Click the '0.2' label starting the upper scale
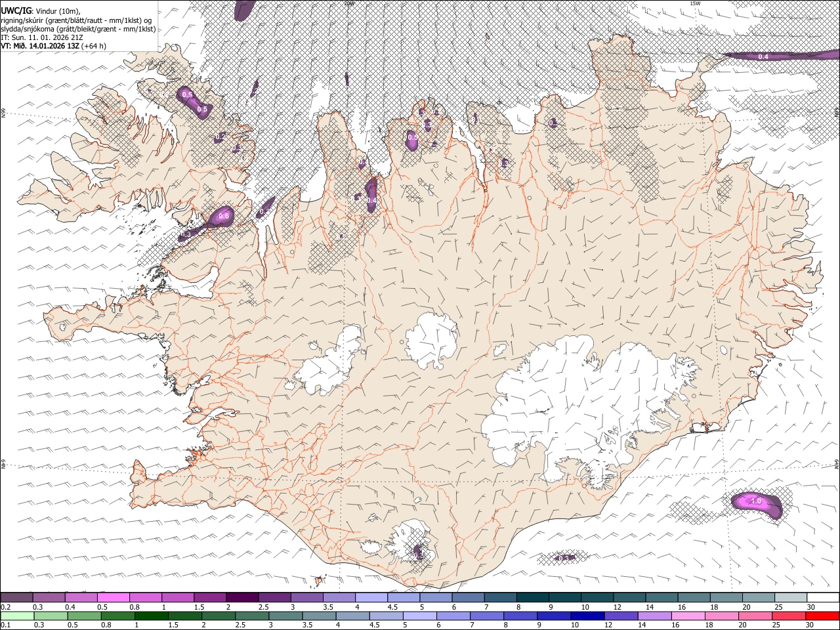Screen dimensions: 840x630 point(5,607)
